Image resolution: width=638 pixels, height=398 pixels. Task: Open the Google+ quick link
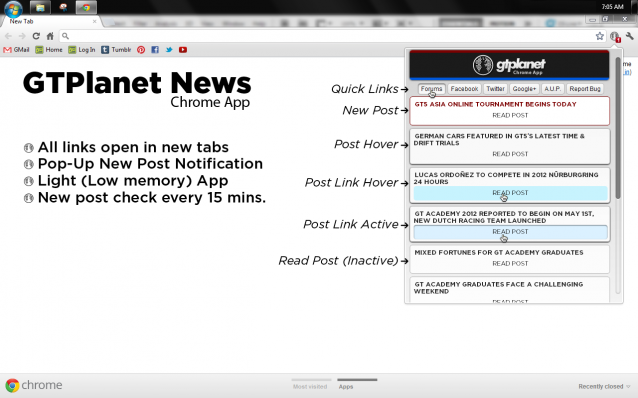click(x=524, y=89)
